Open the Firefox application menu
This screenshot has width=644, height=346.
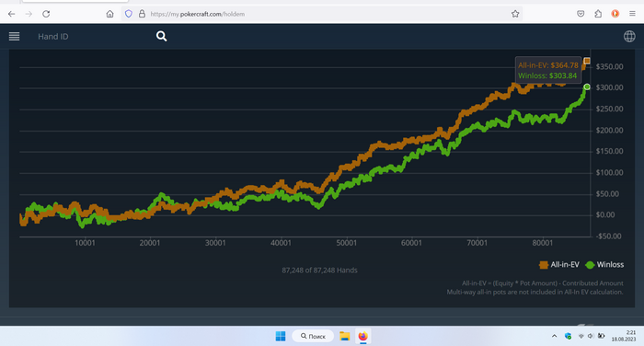point(632,14)
